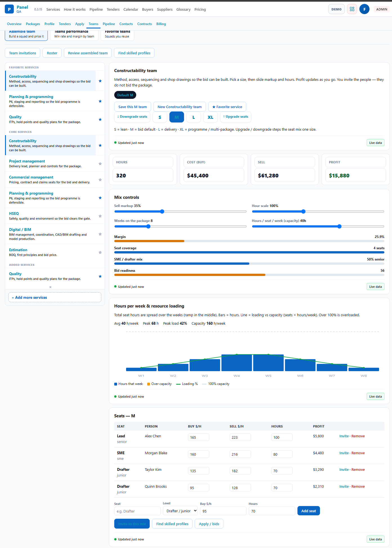392x548 pixels.
Task: Click Review assembled team
Action: pos(88,53)
